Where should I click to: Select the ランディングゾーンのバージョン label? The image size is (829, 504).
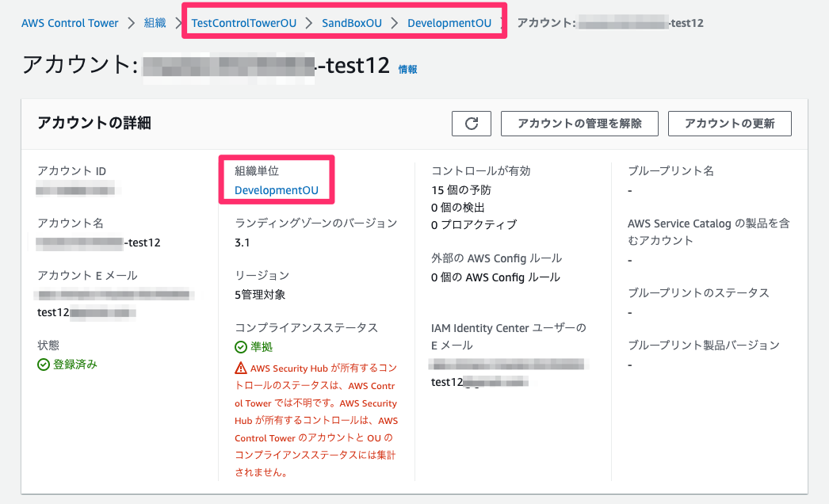[316, 223]
